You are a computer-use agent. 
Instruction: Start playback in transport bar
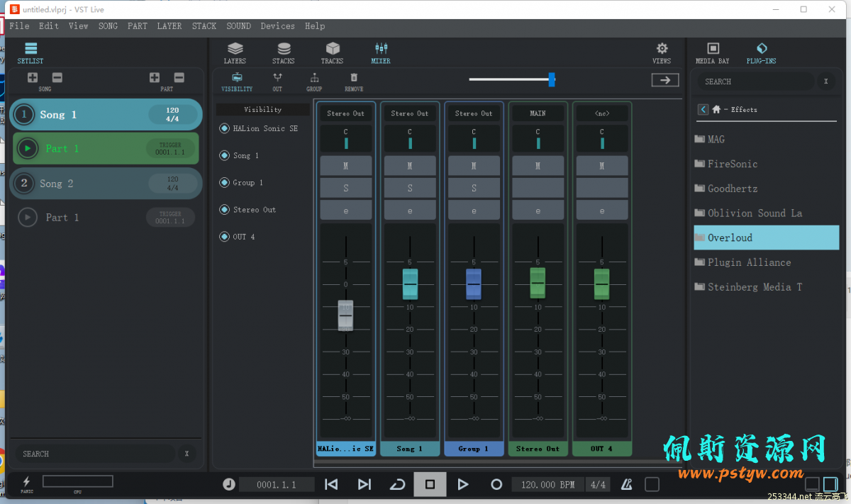point(463,484)
